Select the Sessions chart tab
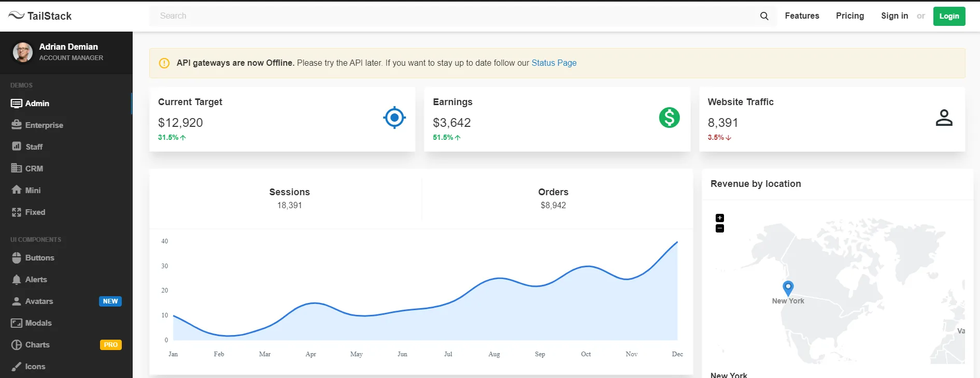Viewport: 980px width, 378px height. coord(289,198)
